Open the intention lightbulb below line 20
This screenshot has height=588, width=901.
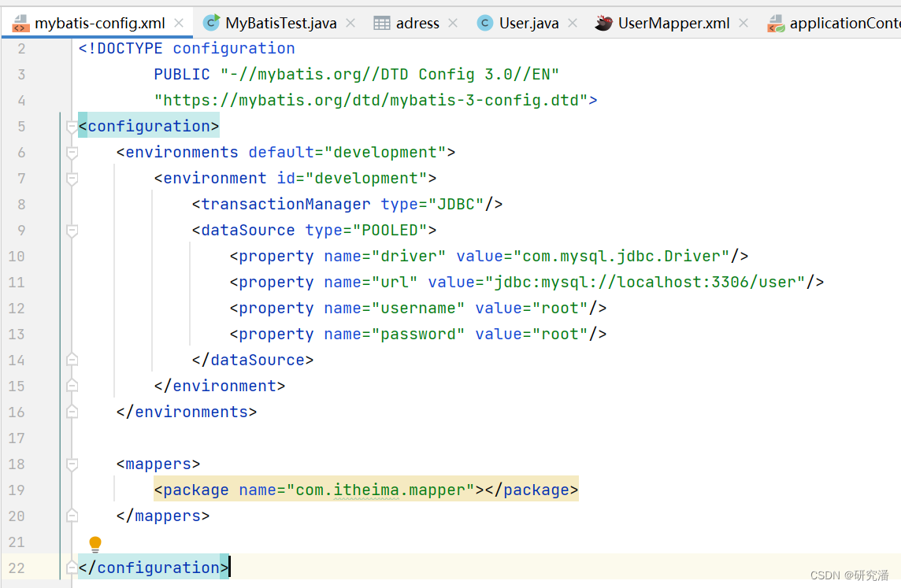coord(95,543)
